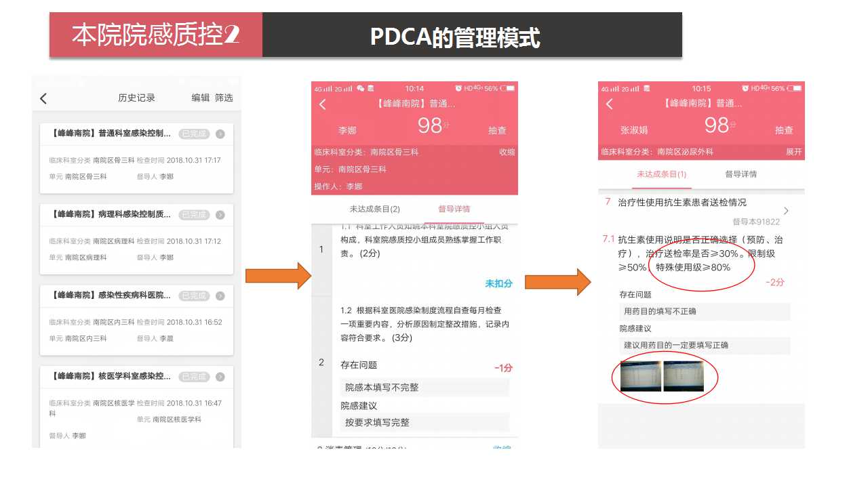This screenshot has height=488, width=868.
Task: Tap 编辑 in the history header
Action: click(200, 98)
